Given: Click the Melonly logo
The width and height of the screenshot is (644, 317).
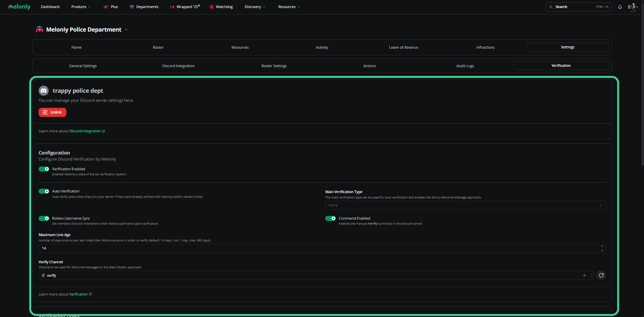Looking at the screenshot, I should click(19, 7).
